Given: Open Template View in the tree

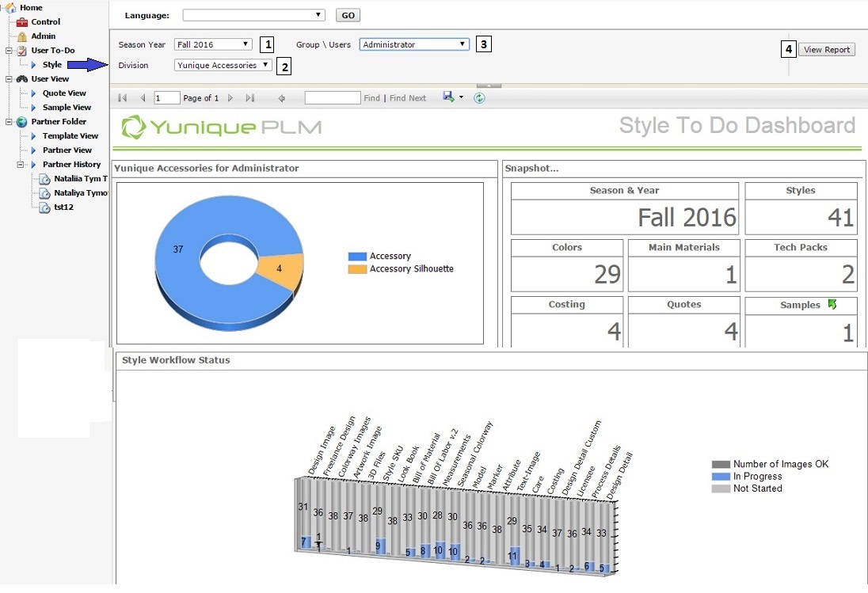Looking at the screenshot, I should pyautogui.click(x=70, y=136).
